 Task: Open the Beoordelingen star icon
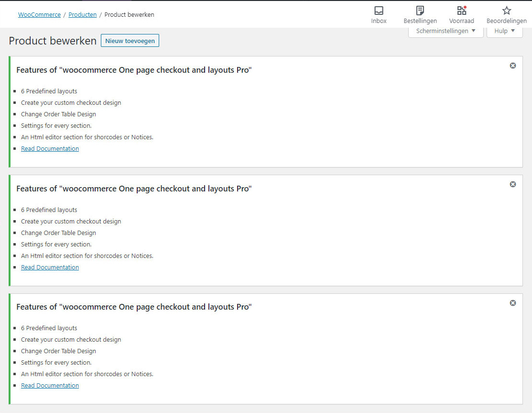coord(507,15)
